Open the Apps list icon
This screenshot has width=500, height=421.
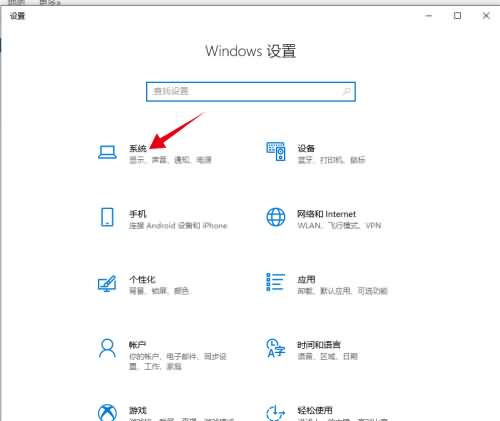[276, 282]
